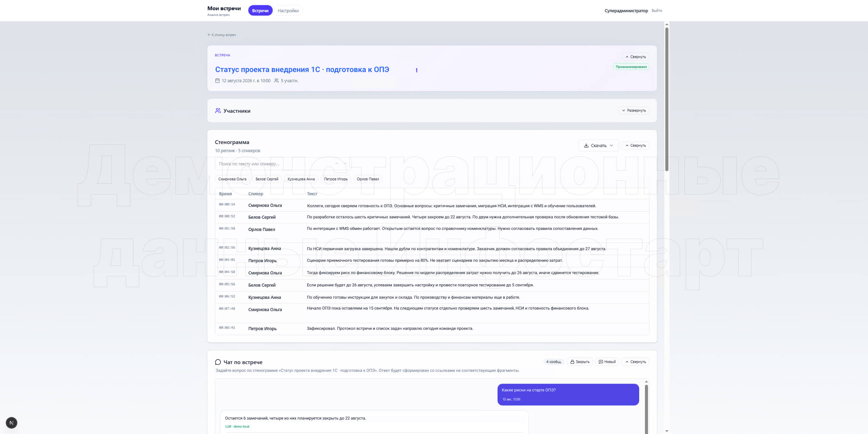Viewport: 868px width, 434px height.
Task: Collapse the meeting header card
Action: [635, 57]
